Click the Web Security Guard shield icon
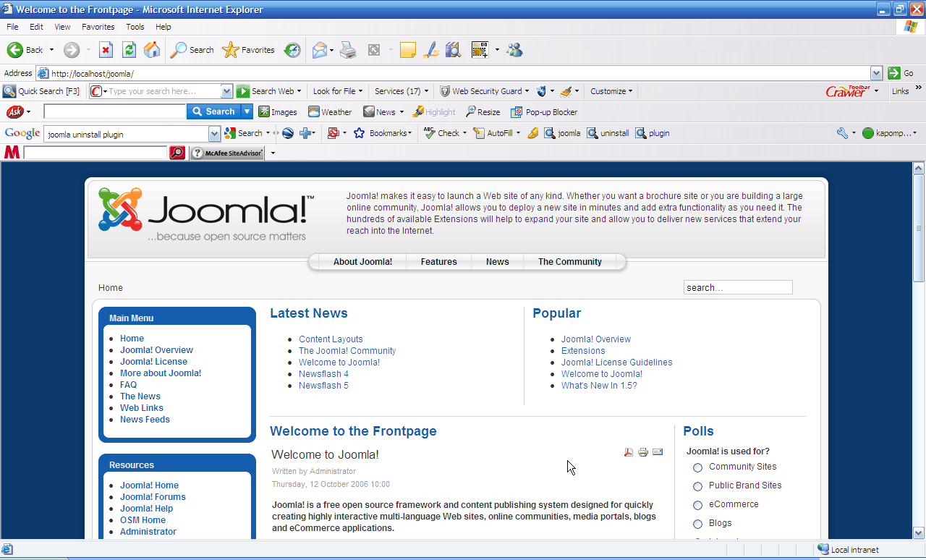Screen dimensions: 926x560 click(x=445, y=91)
